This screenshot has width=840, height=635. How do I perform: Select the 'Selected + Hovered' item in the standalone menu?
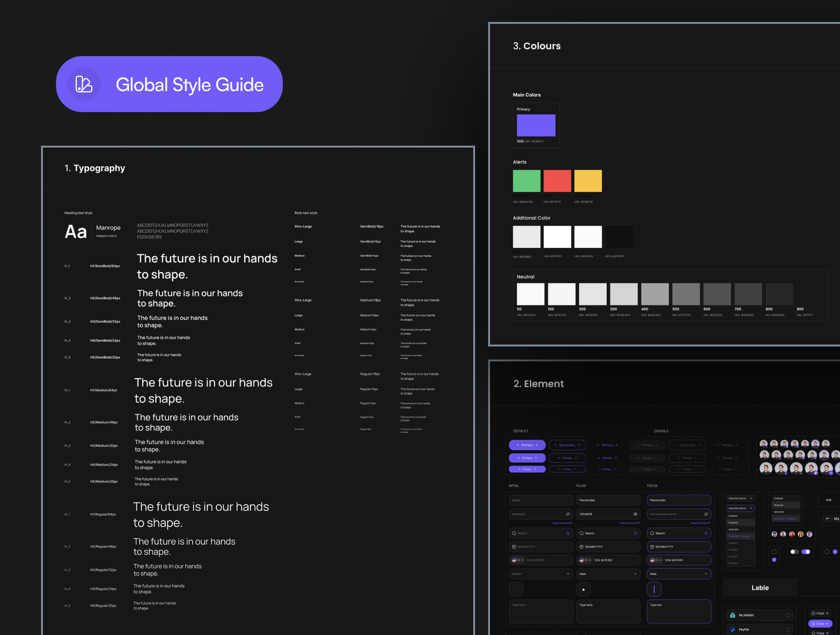point(784,518)
